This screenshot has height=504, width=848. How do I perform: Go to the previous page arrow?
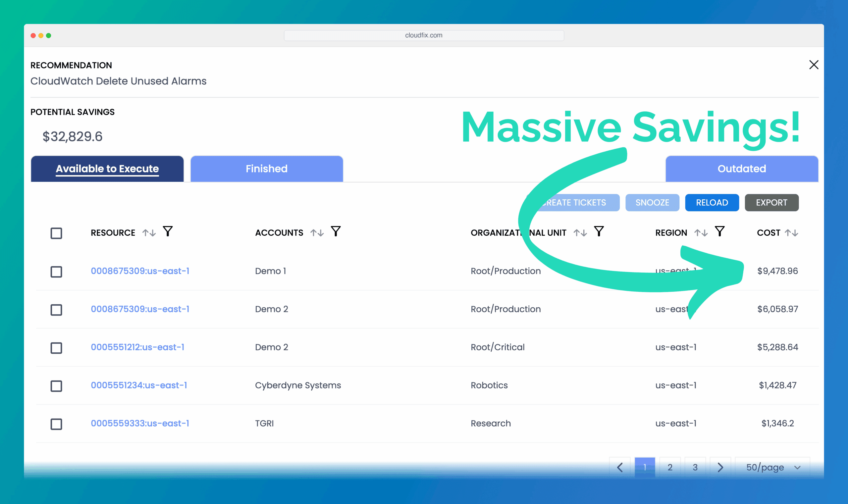620,467
